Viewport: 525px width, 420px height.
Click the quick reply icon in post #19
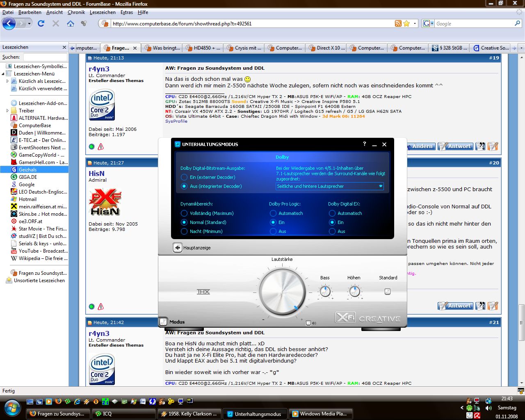[493, 146]
